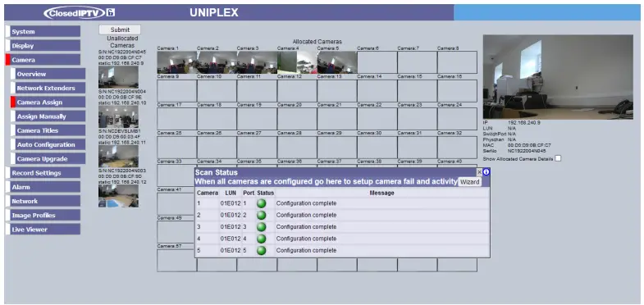
Task: Select empty Camera 32 slot
Action: point(457,148)
